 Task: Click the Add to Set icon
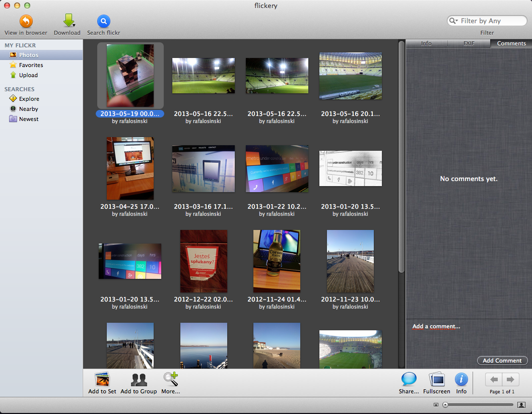[x=102, y=379]
